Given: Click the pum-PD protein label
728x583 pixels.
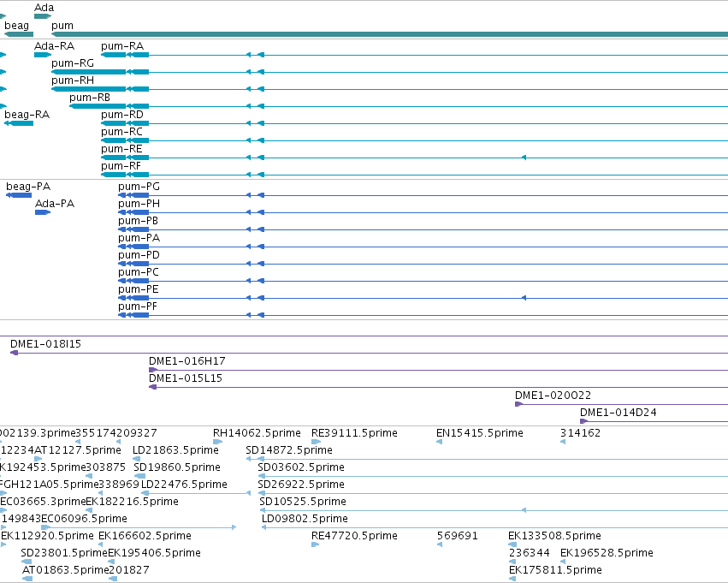Looking at the screenshot, I should (x=139, y=255).
